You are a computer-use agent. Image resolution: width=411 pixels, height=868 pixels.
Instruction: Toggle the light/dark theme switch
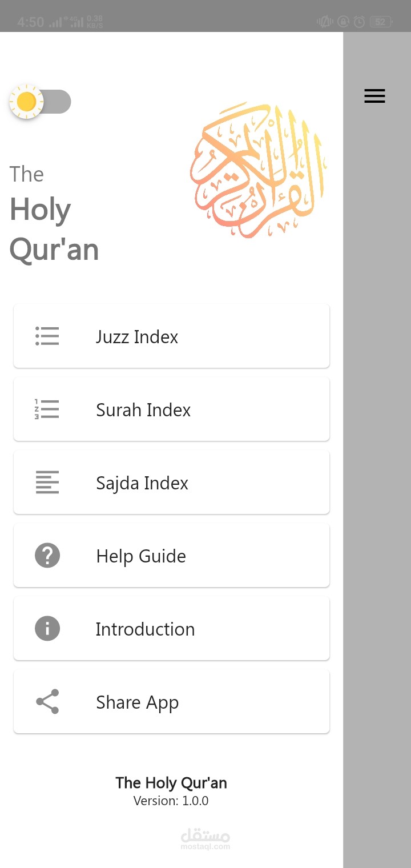click(x=40, y=102)
